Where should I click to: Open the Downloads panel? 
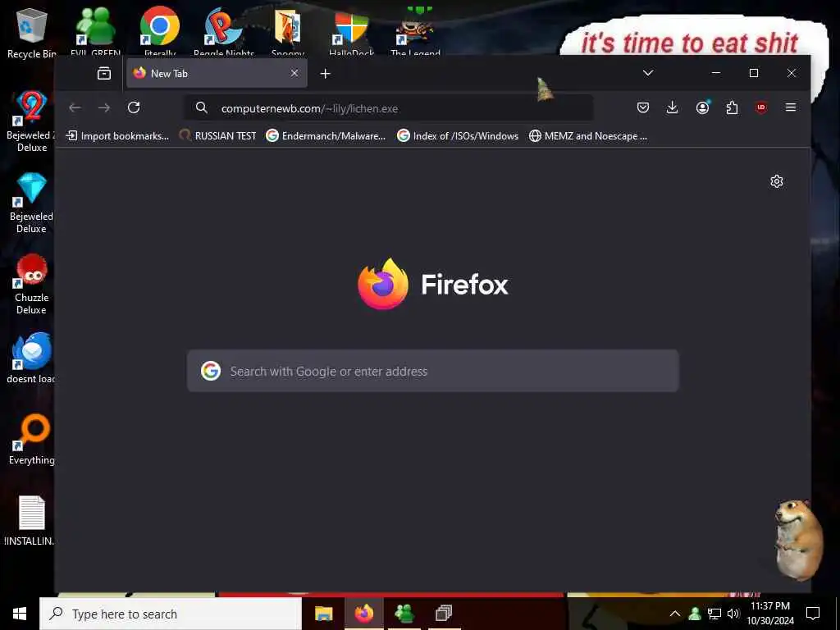coord(672,107)
